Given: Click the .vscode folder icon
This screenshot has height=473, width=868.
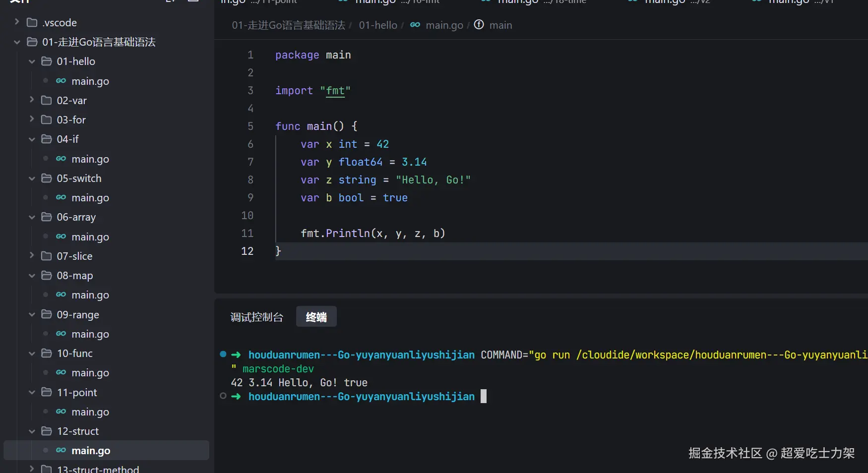Looking at the screenshot, I should 32,22.
